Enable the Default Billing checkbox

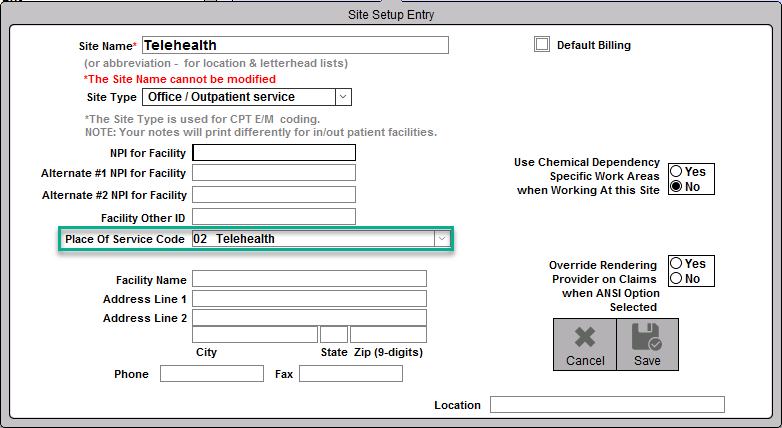542,44
